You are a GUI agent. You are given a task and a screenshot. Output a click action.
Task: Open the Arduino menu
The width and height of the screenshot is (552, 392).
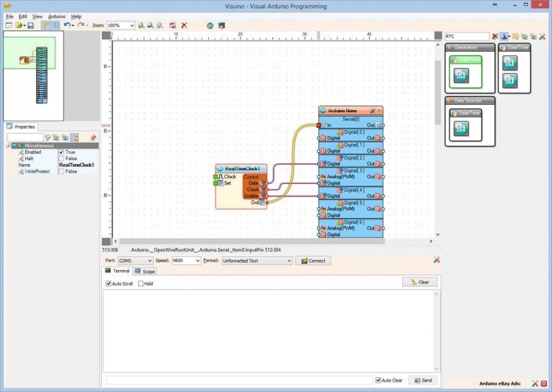point(57,16)
